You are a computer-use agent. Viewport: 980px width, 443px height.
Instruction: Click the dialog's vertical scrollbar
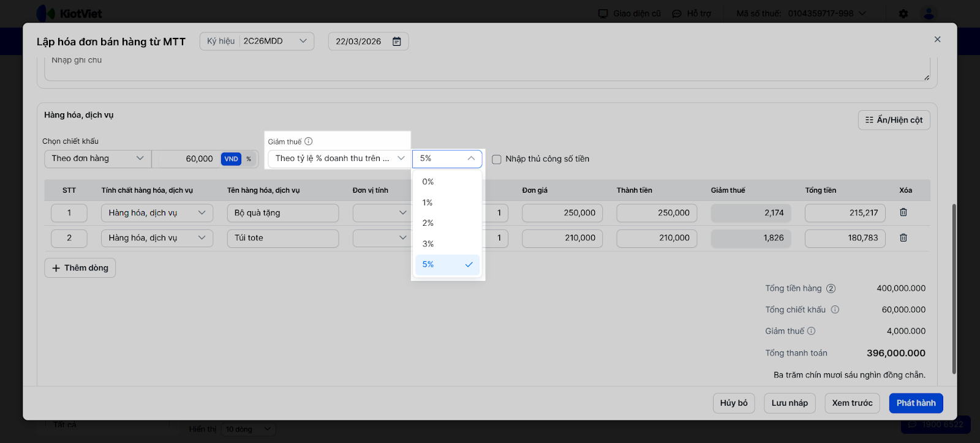(954, 288)
